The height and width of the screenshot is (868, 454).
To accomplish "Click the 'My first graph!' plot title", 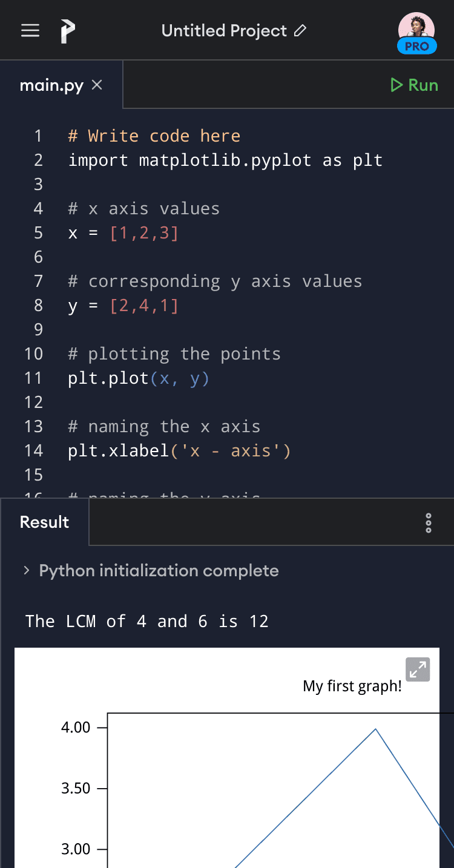I will point(352,686).
